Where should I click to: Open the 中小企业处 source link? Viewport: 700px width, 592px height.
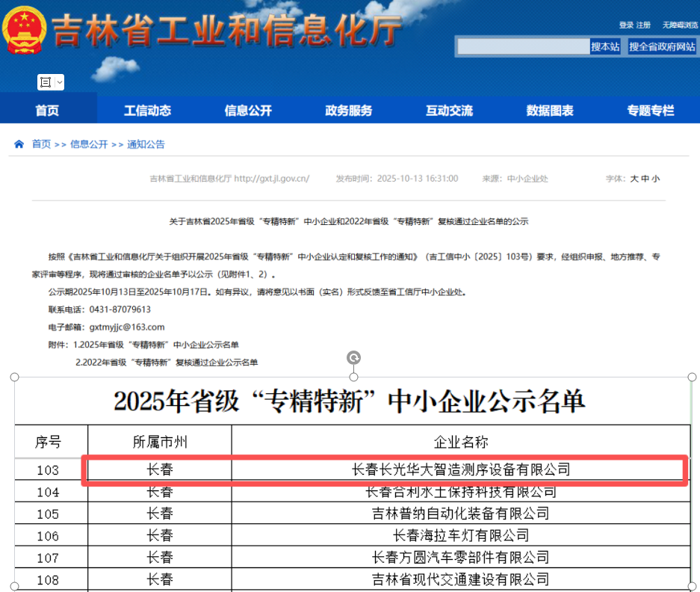pos(526,179)
